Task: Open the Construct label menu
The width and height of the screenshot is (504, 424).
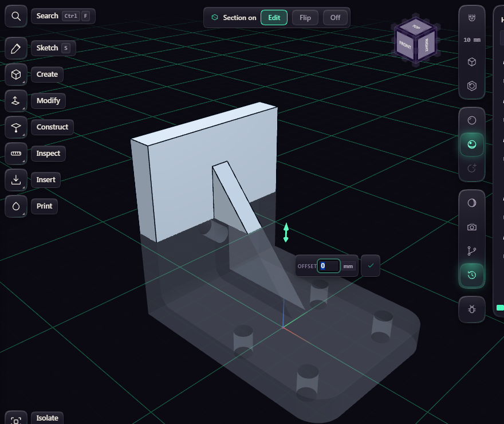Action: (x=52, y=127)
